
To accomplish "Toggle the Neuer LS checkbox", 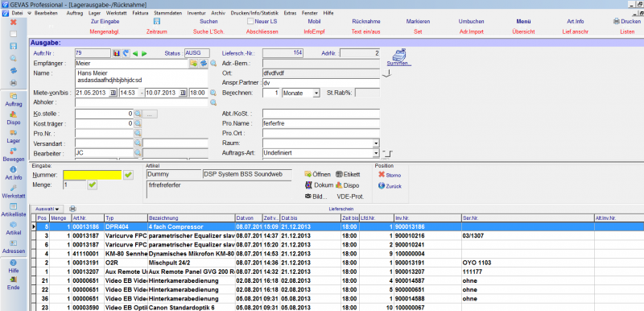I will [x=250, y=22].
